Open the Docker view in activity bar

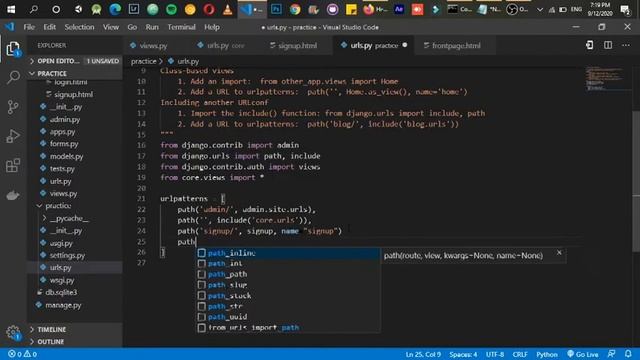[x=13, y=195]
